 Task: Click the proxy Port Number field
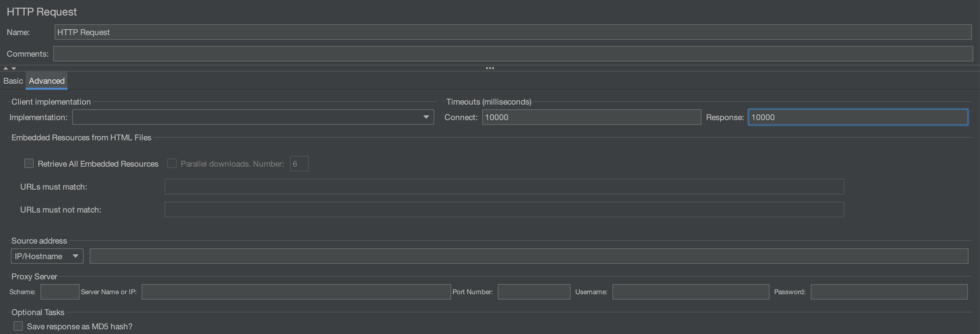[x=534, y=292]
